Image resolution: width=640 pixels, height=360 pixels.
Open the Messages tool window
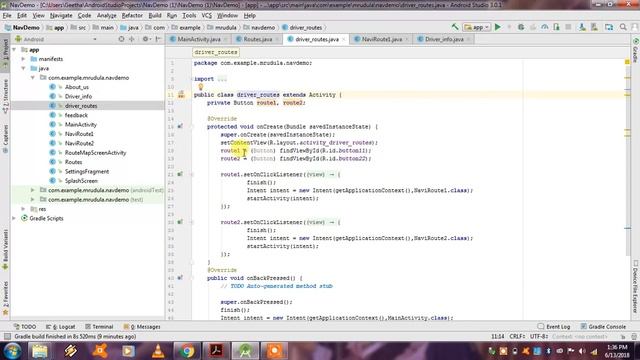[x=142, y=327]
